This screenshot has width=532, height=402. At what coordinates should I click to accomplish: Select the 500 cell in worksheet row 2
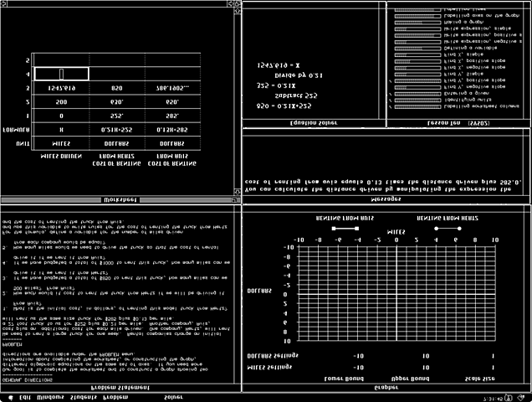(61, 102)
